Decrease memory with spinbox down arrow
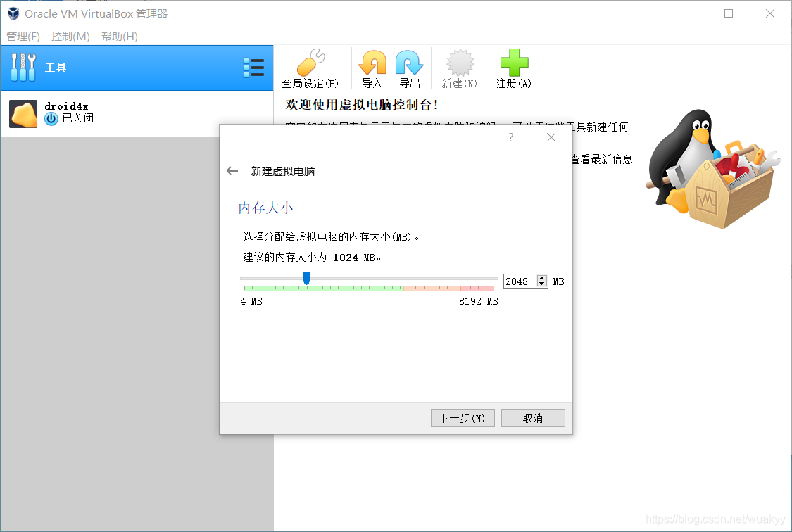792x532 pixels. pyautogui.click(x=542, y=284)
